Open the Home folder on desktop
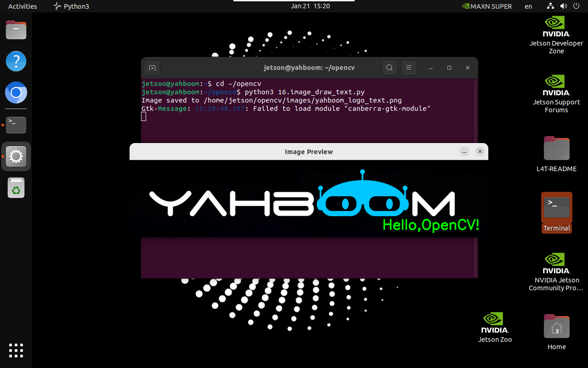 click(556, 332)
